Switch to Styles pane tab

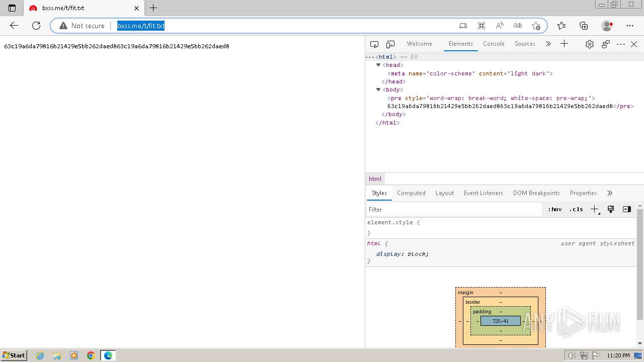click(379, 193)
